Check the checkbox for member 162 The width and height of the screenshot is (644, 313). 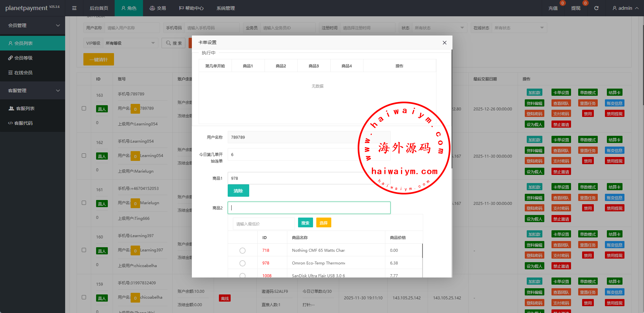[x=84, y=156]
